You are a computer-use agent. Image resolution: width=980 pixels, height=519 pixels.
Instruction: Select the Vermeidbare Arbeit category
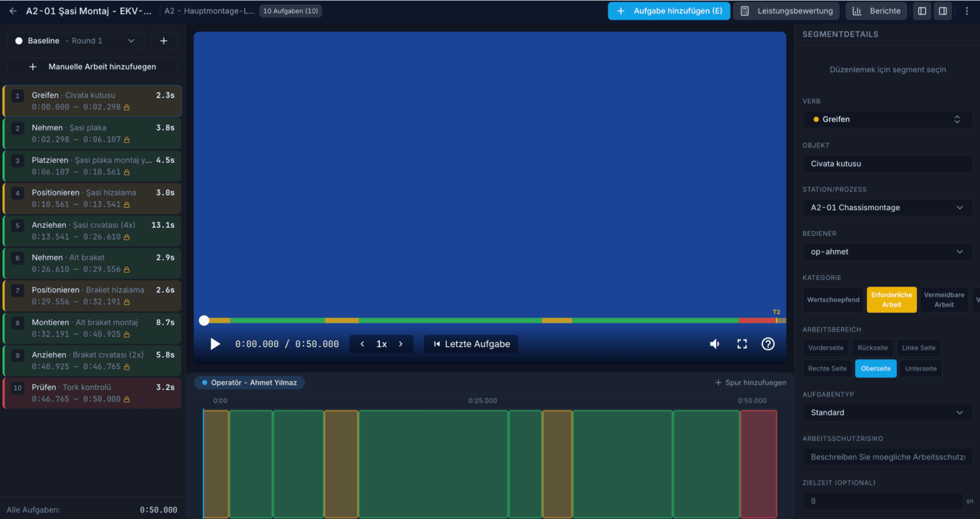(944, 300)
